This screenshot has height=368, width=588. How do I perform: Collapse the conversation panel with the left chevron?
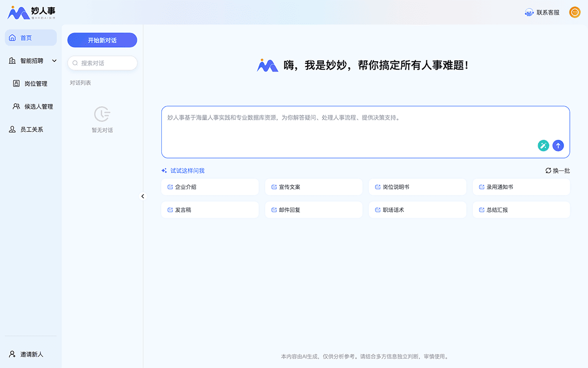click(143, 196)
